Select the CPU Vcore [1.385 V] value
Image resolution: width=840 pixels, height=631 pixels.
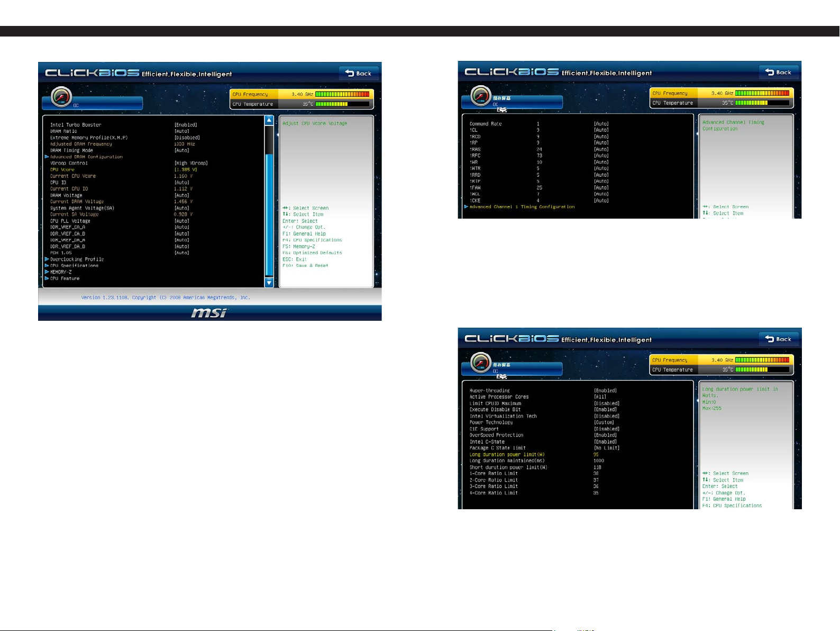click(x=186, y=169)
